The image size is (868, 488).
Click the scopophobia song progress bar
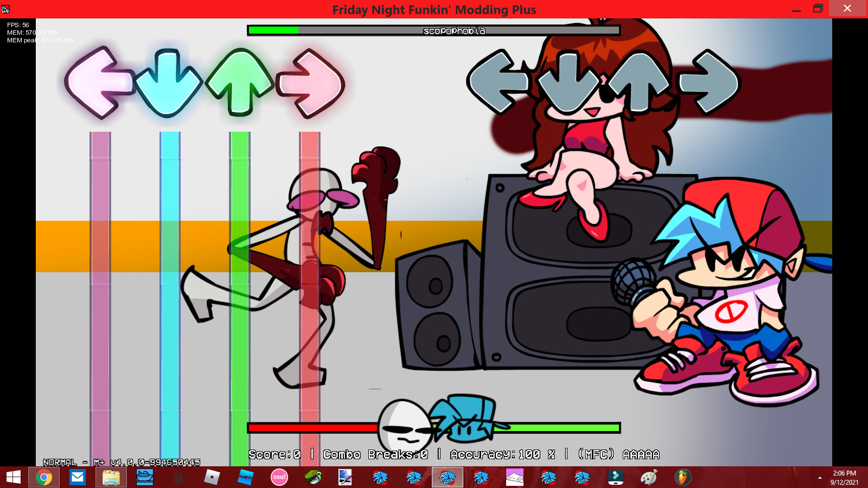click(433, 30)
